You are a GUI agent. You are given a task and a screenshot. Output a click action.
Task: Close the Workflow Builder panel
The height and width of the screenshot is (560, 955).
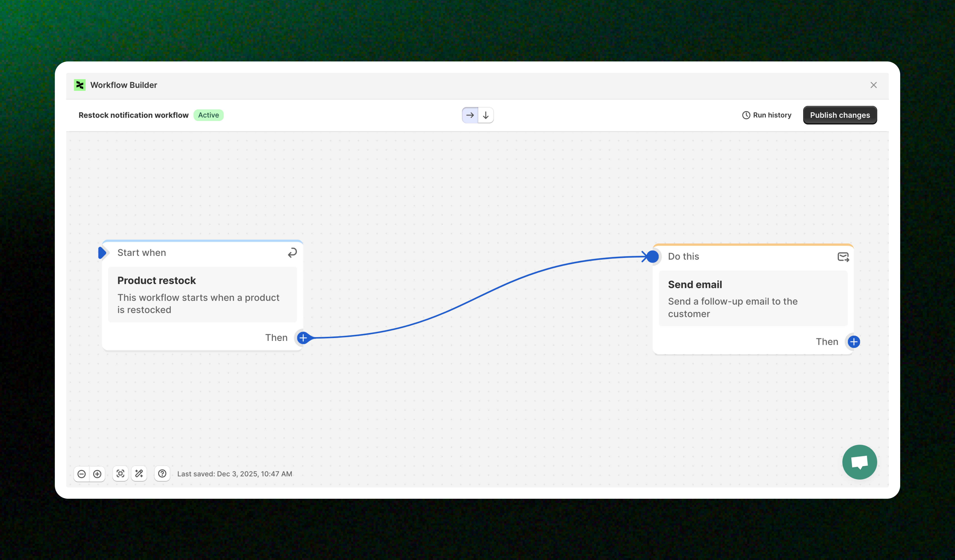tap(873, 85)
